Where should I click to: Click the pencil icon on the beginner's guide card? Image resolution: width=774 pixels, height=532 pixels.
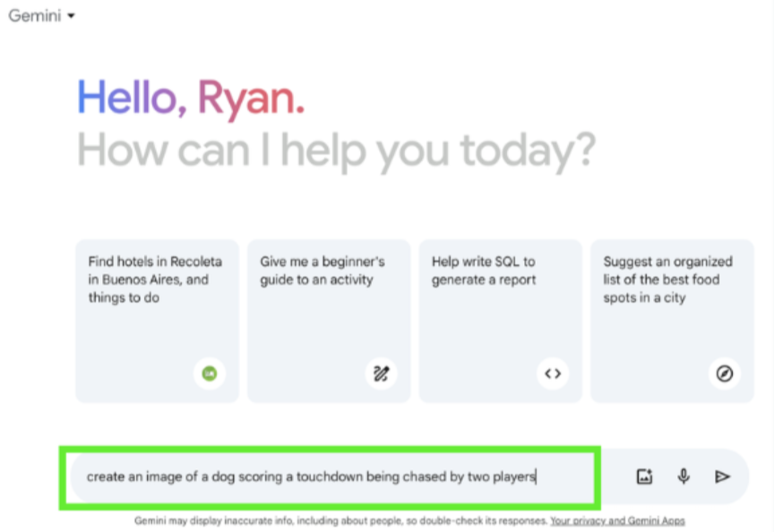[382, 373]
